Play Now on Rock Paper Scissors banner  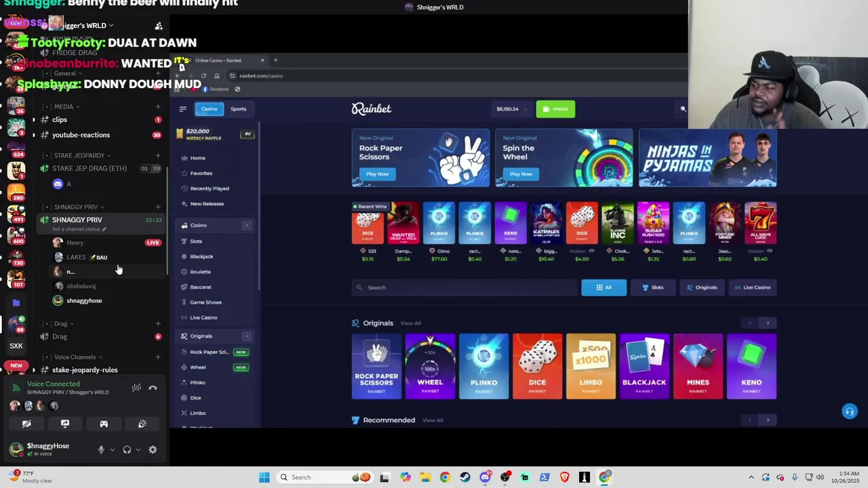(377, 174)
